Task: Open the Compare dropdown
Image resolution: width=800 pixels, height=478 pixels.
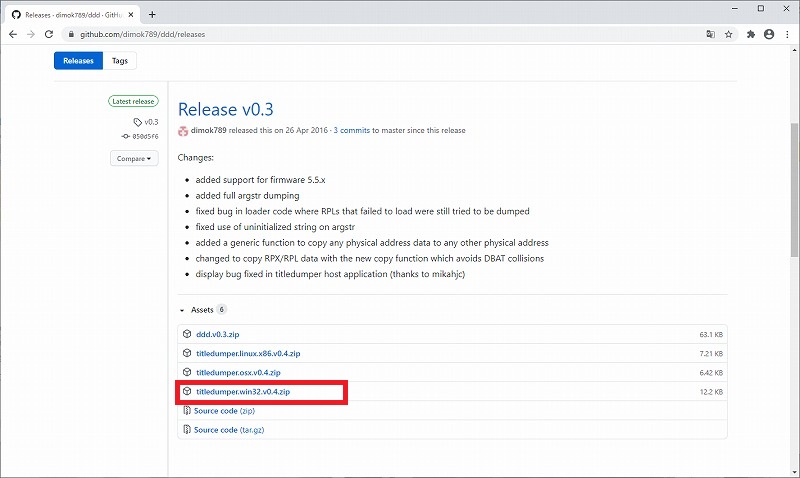Action: coord(134,158)
